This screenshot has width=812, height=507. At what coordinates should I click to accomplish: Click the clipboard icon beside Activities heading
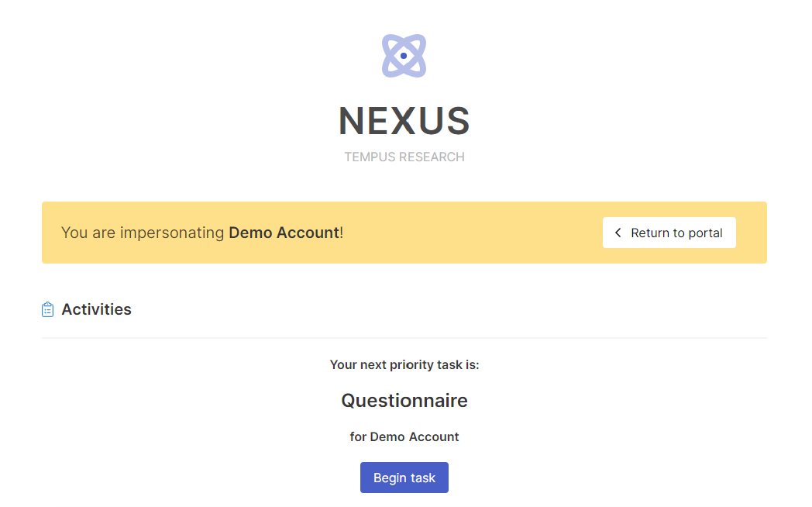pos(46,309)
